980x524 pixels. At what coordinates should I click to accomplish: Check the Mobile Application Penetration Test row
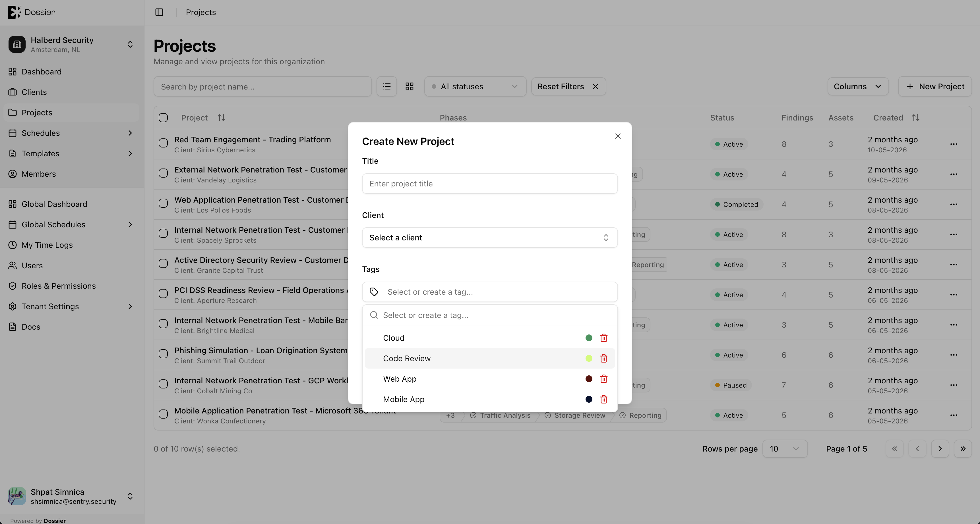(x=163, y=414)
